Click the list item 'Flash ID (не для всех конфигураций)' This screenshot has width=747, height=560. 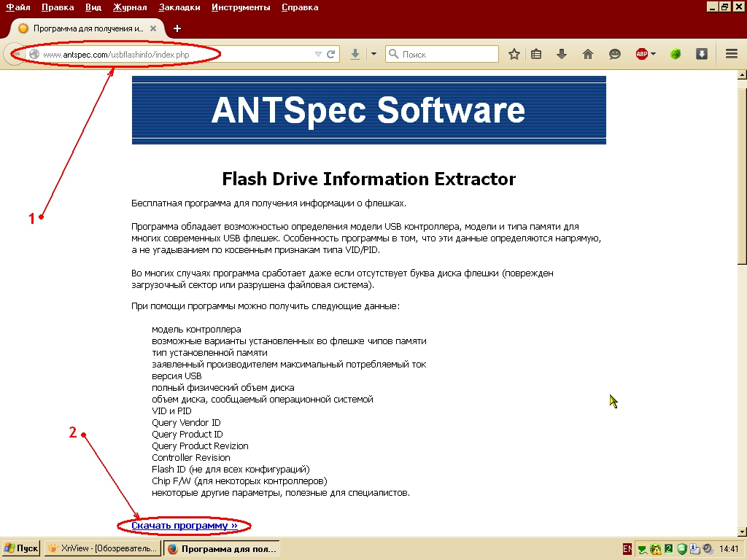tap(231, 470)
